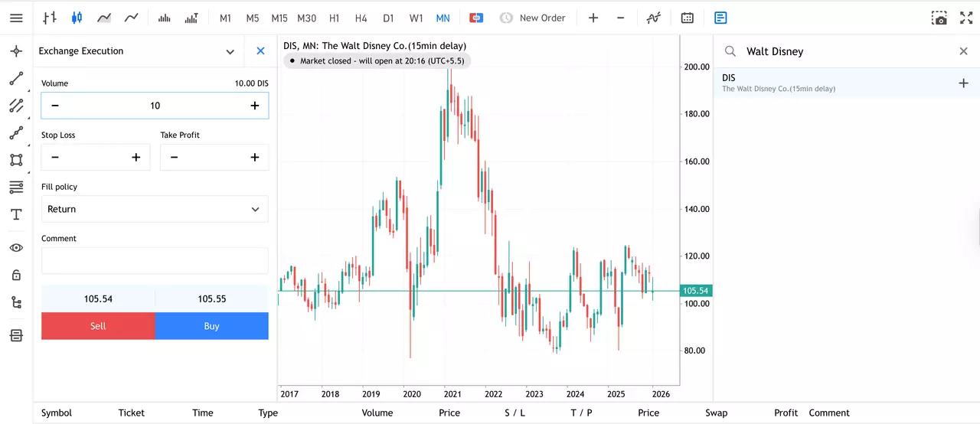980x424 pixels.
Task: Open the object tree list
Action: coord(16,302)
